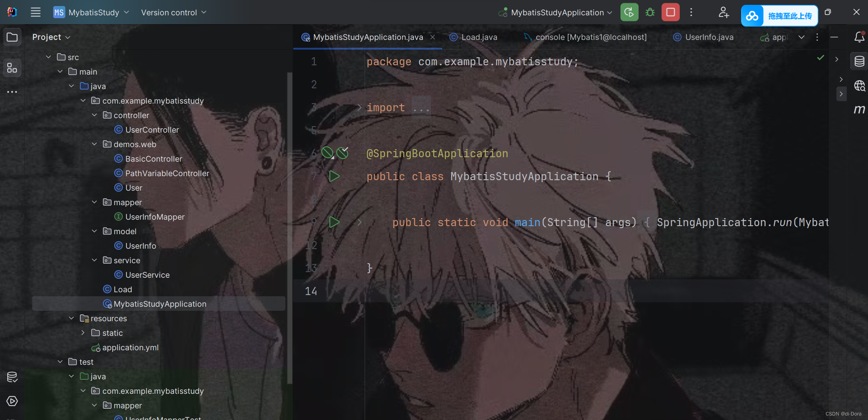Screen dimensions: 868x420
Task: Open the Structure tool window icon
Action: click(x=12, y=68)
